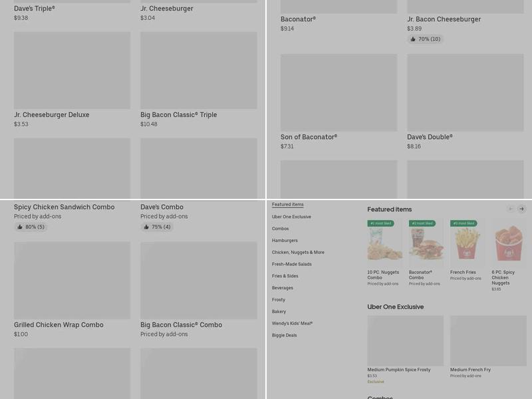Viewport: 532px width, 399px height.
Task: Click the $3.89 price text
Action: tap(414, 29)
